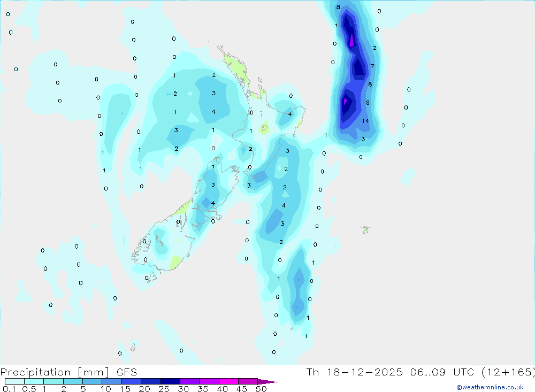Pick the 10–15 mm legend color box
535x392 pixels.
112,381
